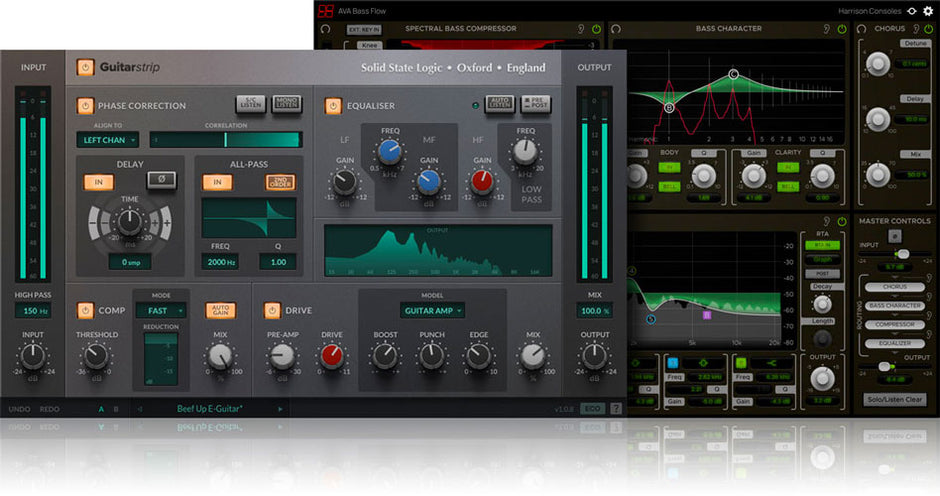The image size is (940, 496).
Task: Toggle ECO mode in Guitarstrip footer
Action: pos(592,408)
